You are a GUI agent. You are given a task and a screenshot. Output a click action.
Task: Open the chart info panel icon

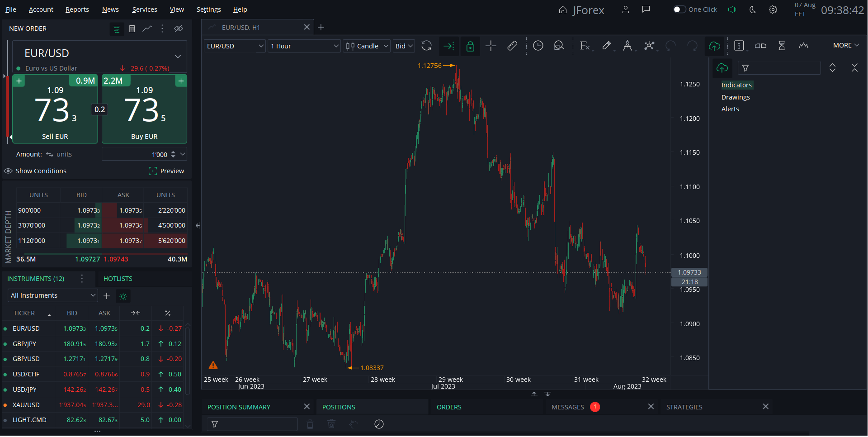739,46
